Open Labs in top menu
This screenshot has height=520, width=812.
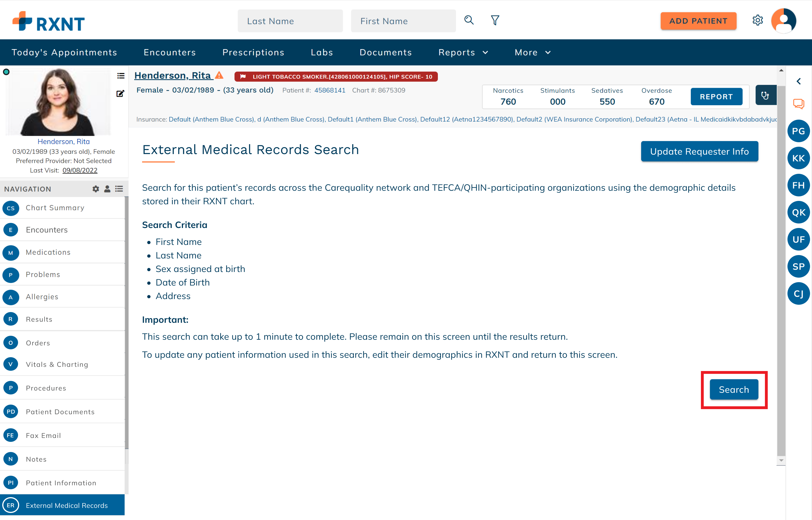[x=322, y=52]
